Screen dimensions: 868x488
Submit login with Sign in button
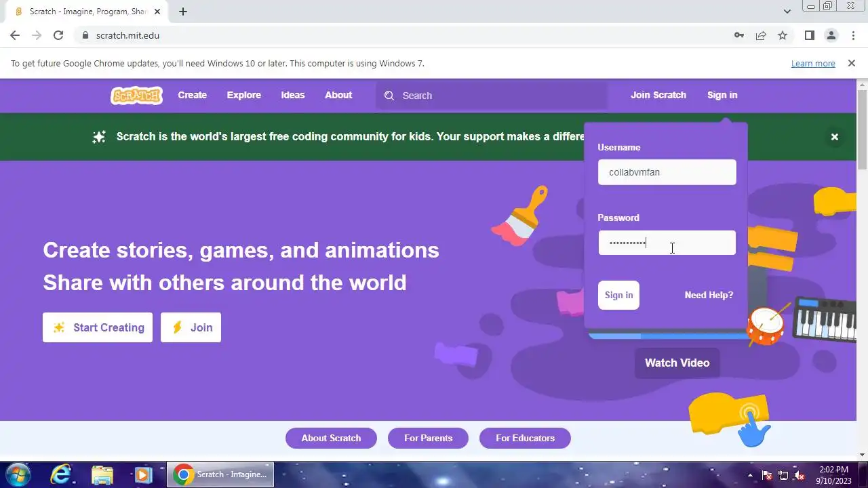(x=618, y=295)
